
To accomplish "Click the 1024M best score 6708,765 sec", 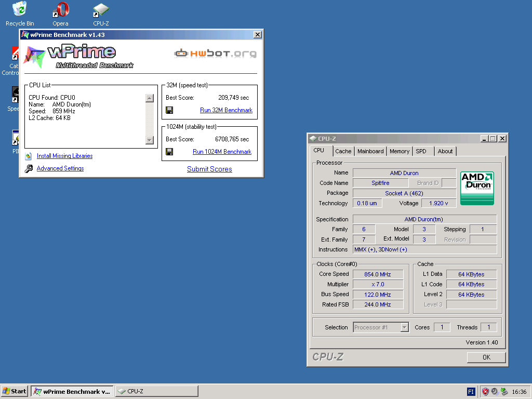I will [x=232, y=139].
